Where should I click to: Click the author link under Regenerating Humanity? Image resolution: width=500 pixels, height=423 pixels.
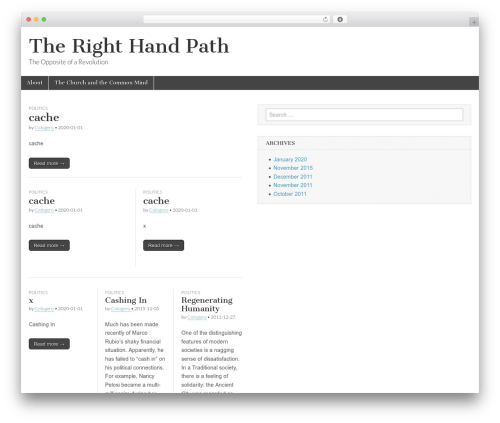coord(197,317)
